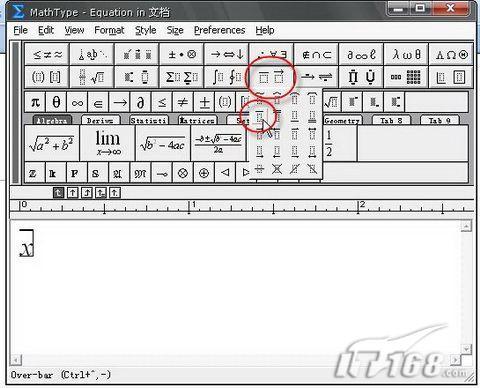This screenshot has height=388, width=480.
Task: Select the under left arrow template
Action: pyautogui.click(x=277, y=152)
